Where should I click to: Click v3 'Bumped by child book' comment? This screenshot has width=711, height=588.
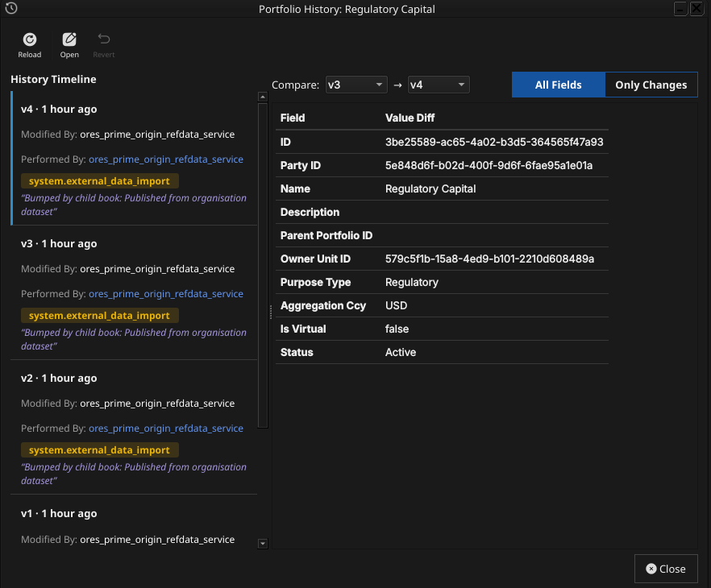tap(134, 339)
